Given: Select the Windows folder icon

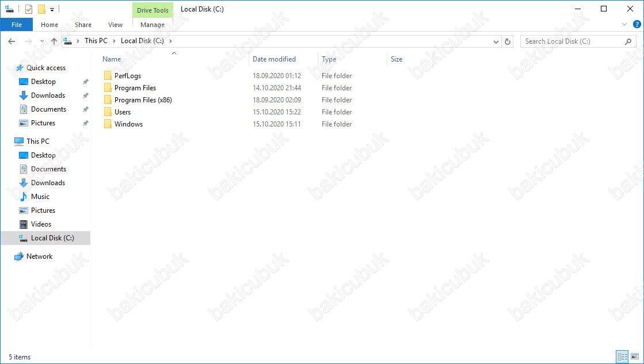Looking at the screenshot, I should click(x=108, y=124).
